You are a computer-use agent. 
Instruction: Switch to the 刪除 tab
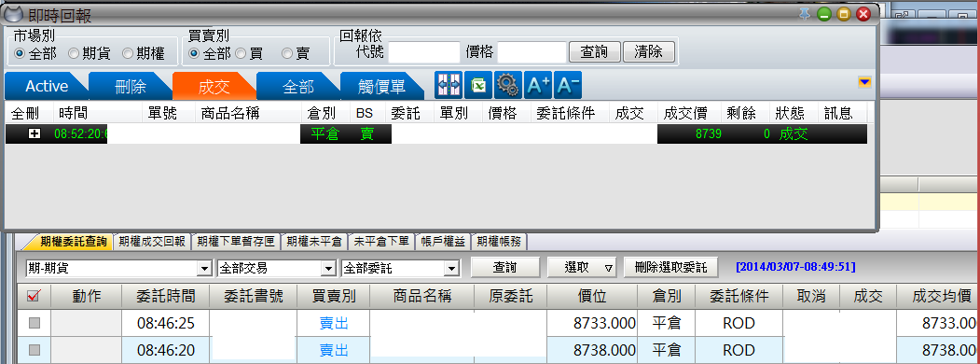130,86
